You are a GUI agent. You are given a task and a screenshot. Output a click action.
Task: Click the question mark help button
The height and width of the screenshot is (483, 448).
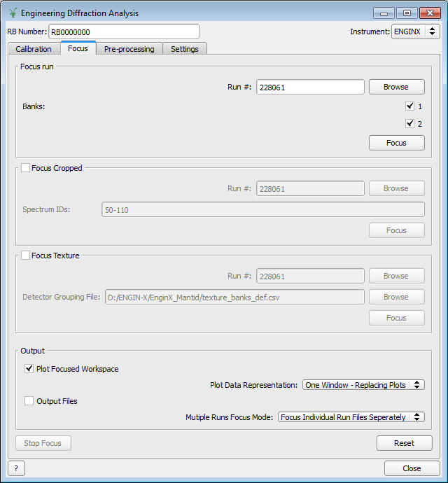(x=15, y=468)
